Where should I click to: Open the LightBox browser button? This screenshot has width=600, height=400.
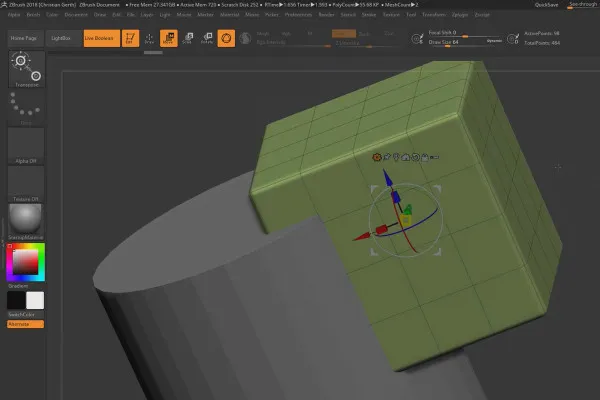click(64, 38)
